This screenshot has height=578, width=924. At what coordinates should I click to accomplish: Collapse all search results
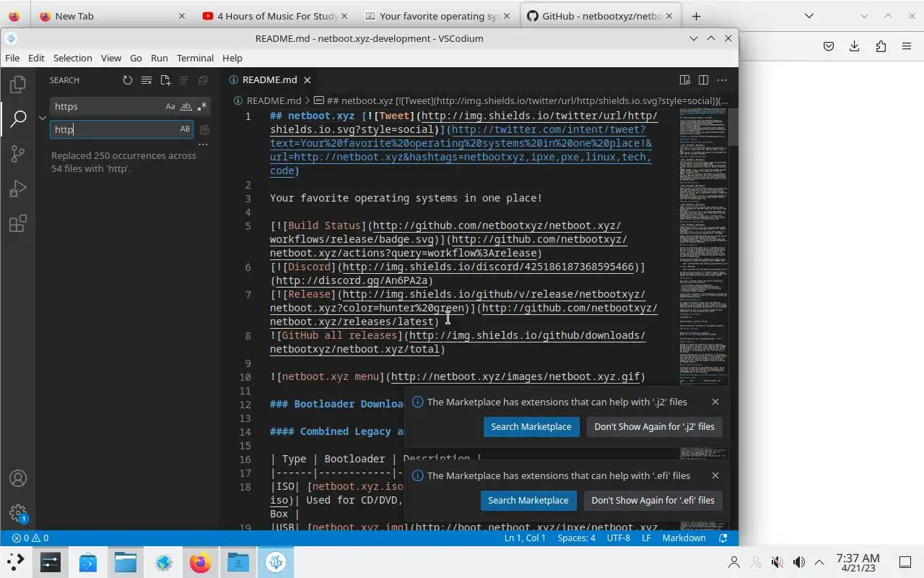pos(203,80)
